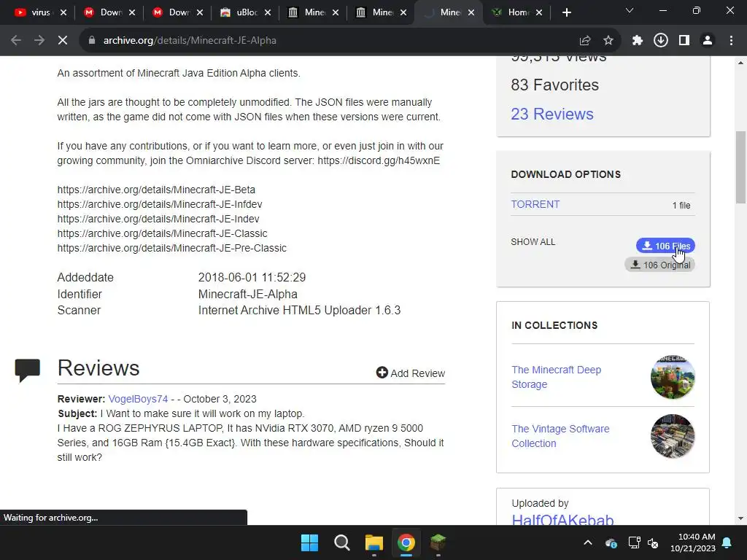Screen dimensions: 747x560
Task: Click the Identifier value Minecraft-JE-Alpha
Action: pos(248,295)
